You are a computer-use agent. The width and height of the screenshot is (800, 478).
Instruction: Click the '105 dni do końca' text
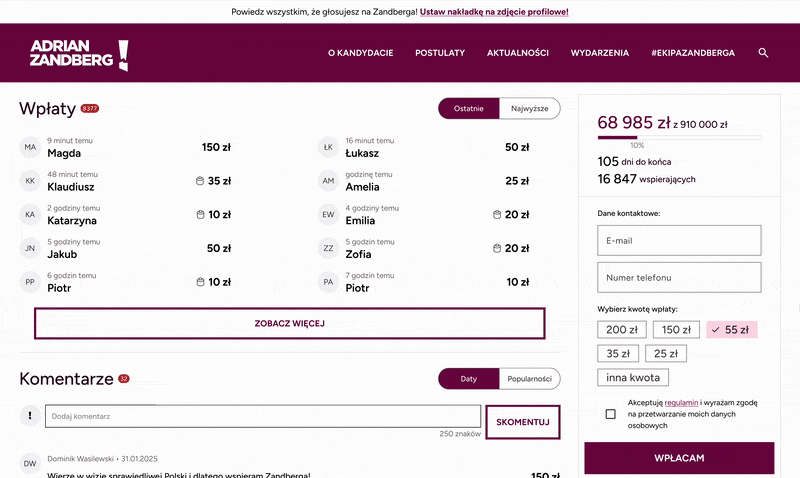tap(634, 161)
